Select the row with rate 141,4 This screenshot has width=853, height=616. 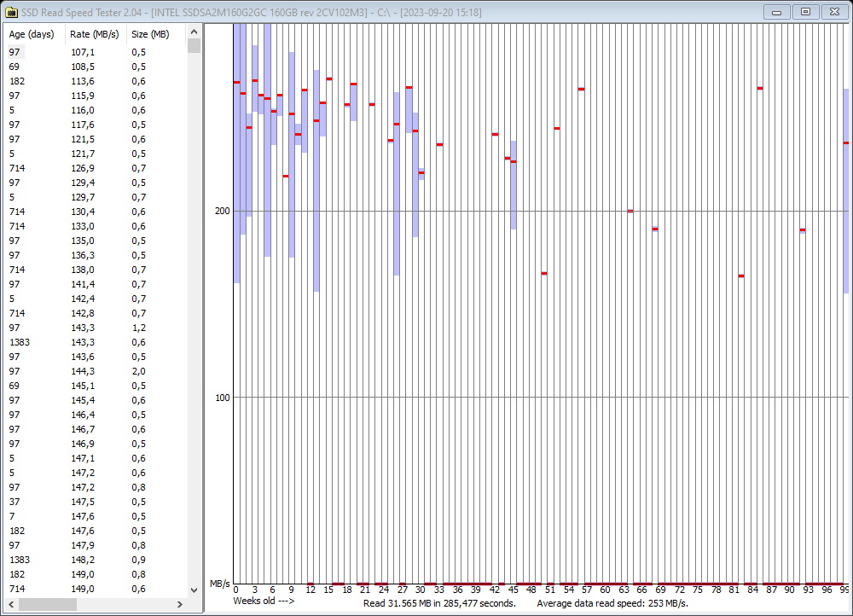tap(96, 284)
